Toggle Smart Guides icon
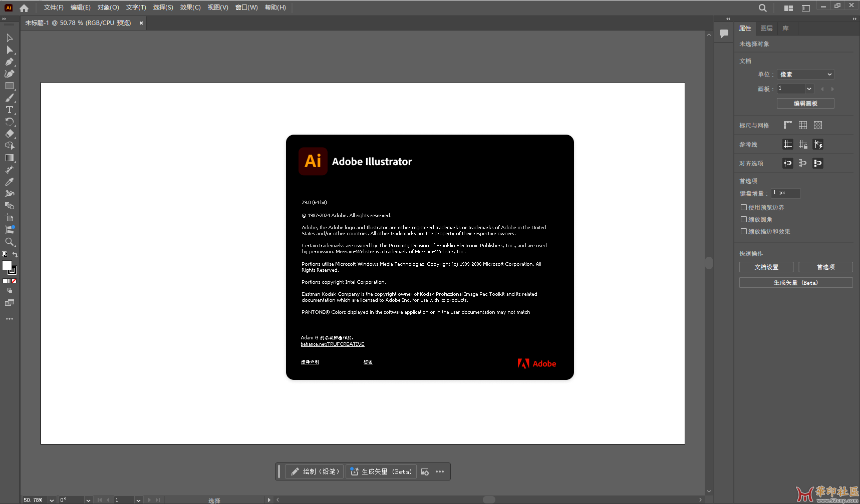The image size is (860, 504). point(818,145)
